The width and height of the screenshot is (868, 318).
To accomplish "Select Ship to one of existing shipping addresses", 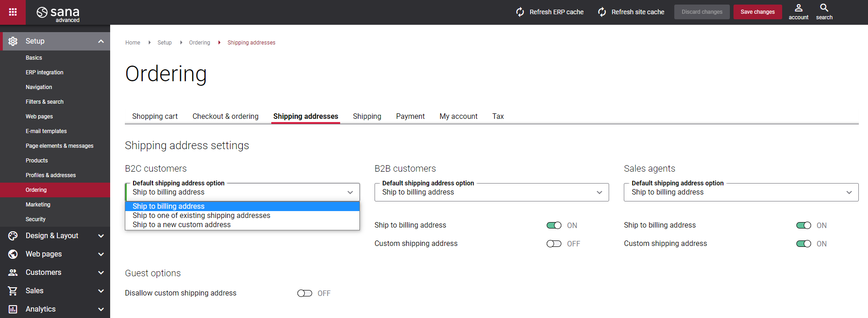I will coord(242,216).
